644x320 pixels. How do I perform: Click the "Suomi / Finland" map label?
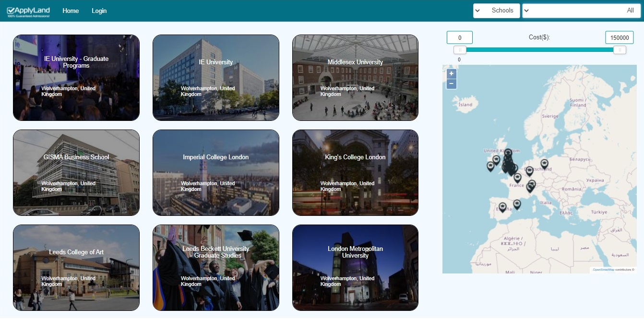(577, 103)
